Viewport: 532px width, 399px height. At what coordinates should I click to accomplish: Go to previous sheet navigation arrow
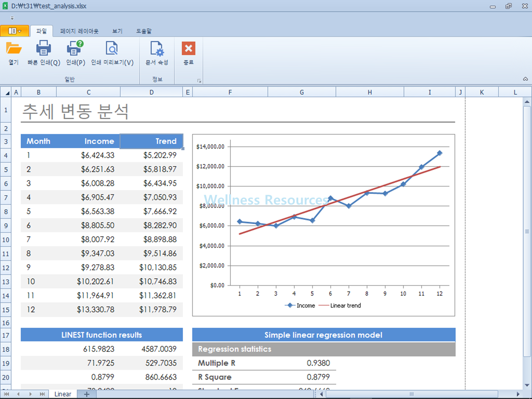[x=18, y=394]
